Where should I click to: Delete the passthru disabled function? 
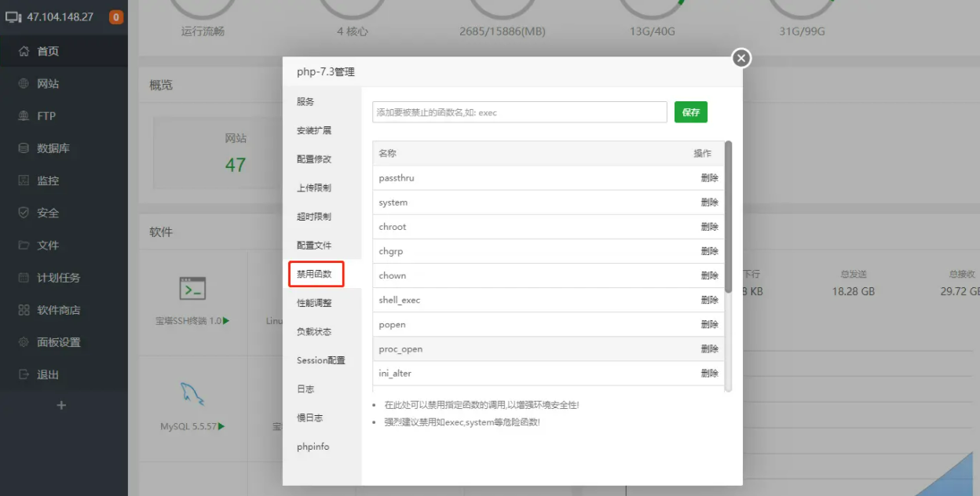point(709,178)
